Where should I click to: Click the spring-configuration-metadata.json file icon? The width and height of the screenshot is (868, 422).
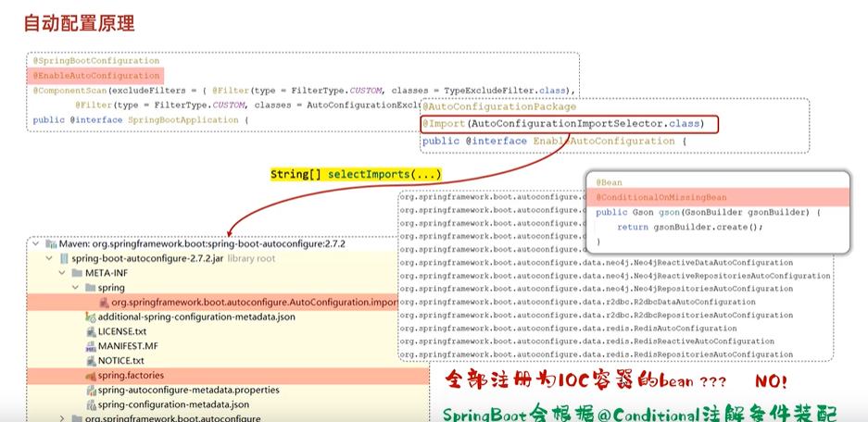pyautogui.click(x=92, y=404)
